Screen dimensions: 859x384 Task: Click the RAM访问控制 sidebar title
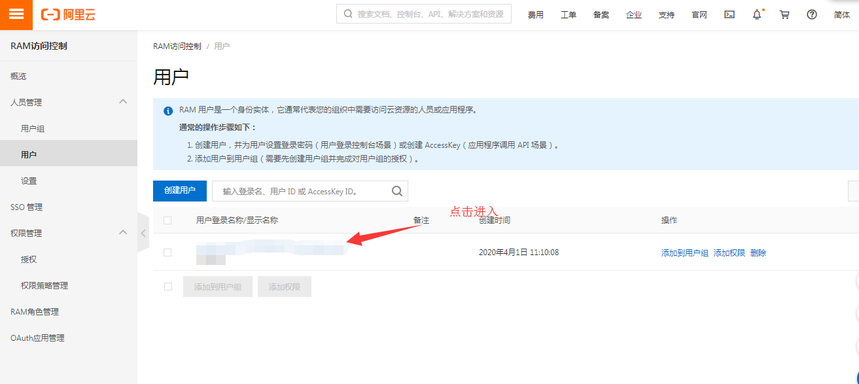39,46
